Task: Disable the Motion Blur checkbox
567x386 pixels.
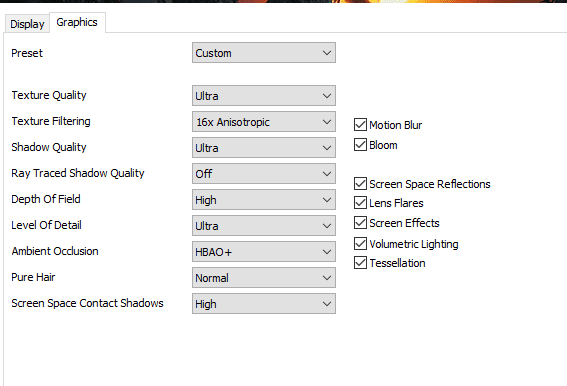Action: click(x=360, y=124)
